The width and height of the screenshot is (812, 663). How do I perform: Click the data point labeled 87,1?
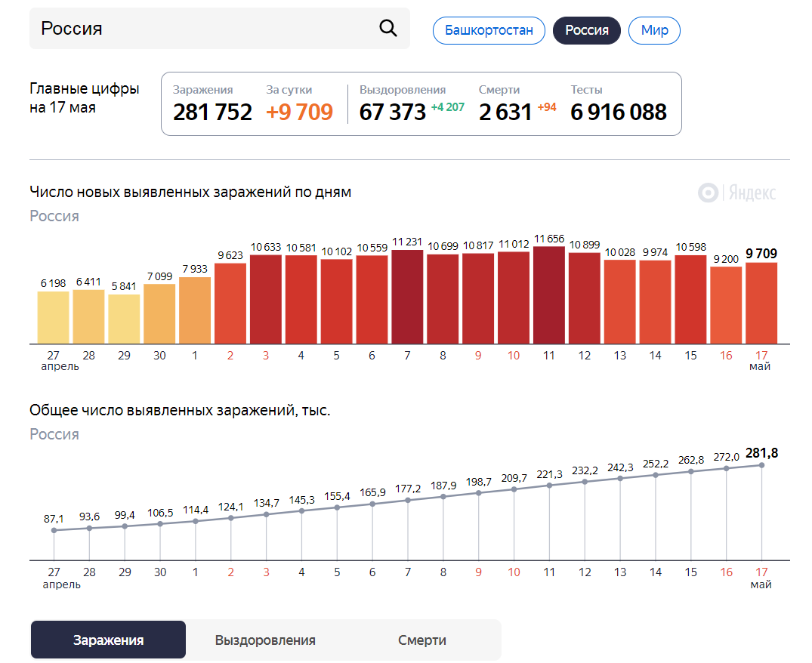pos(54,531)
